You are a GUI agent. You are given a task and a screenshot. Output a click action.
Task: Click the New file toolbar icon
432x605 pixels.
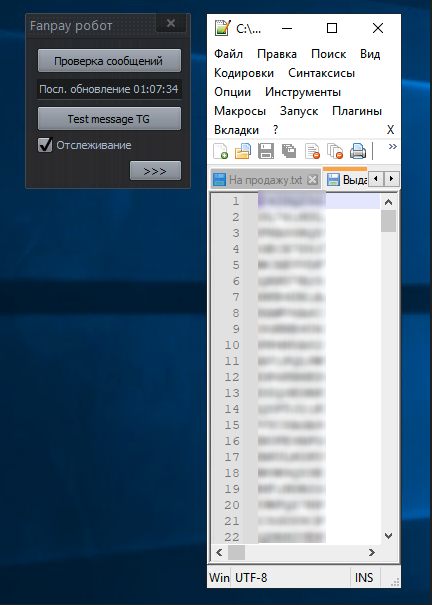pos(220,151)
